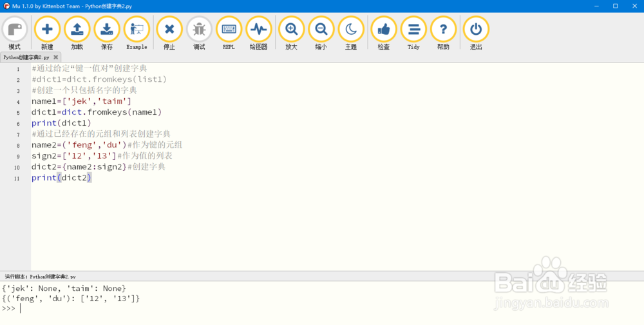Image resolution: width=644 pixels, height=325 pixels.
Task: Create a new file with 新建
Action: pyautogui.click(x=47, y=34)
